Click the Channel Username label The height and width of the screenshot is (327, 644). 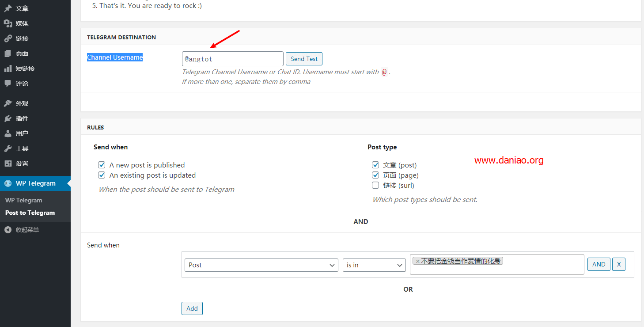pyautogui.click(x=115, y=57)
